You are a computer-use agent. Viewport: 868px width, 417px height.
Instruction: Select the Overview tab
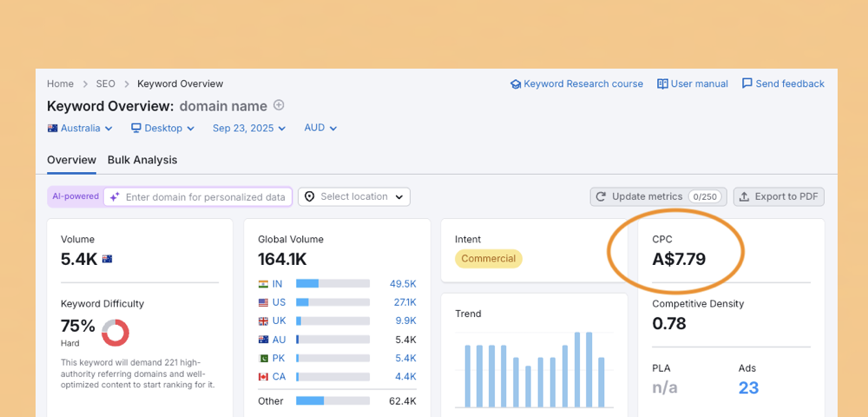pyautogui.click(x=71, y=160)
